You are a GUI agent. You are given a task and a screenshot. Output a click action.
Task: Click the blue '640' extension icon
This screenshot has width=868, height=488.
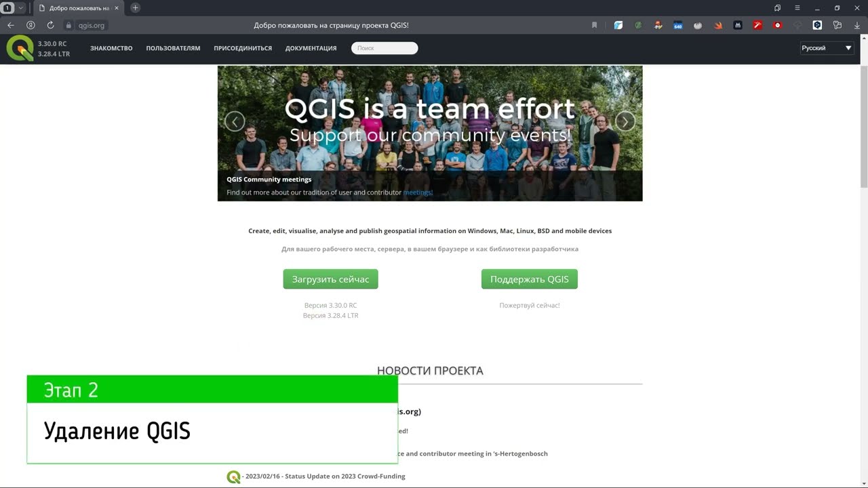click(677, 25)
